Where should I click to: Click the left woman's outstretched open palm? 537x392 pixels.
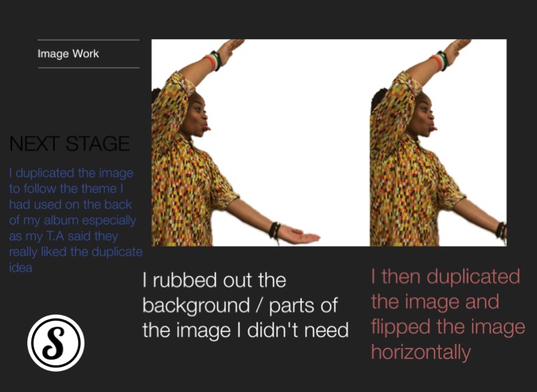(299, 237)
